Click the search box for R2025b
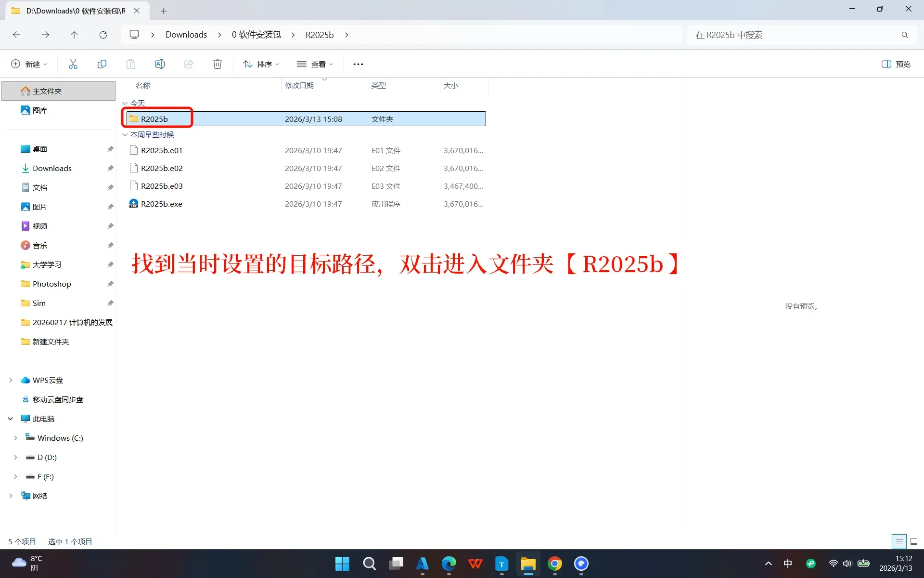 coord(794,35)
